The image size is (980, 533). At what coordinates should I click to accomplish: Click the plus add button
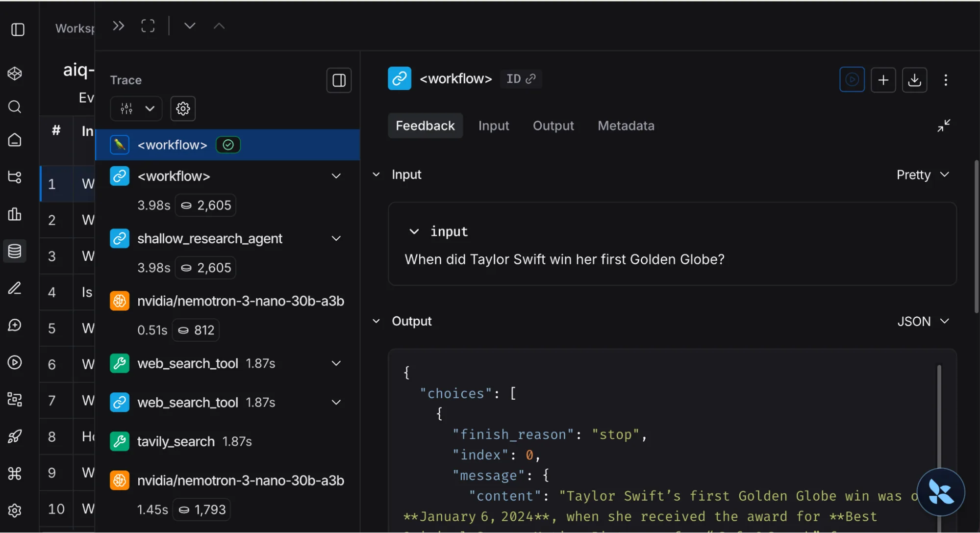click(883, 80)
